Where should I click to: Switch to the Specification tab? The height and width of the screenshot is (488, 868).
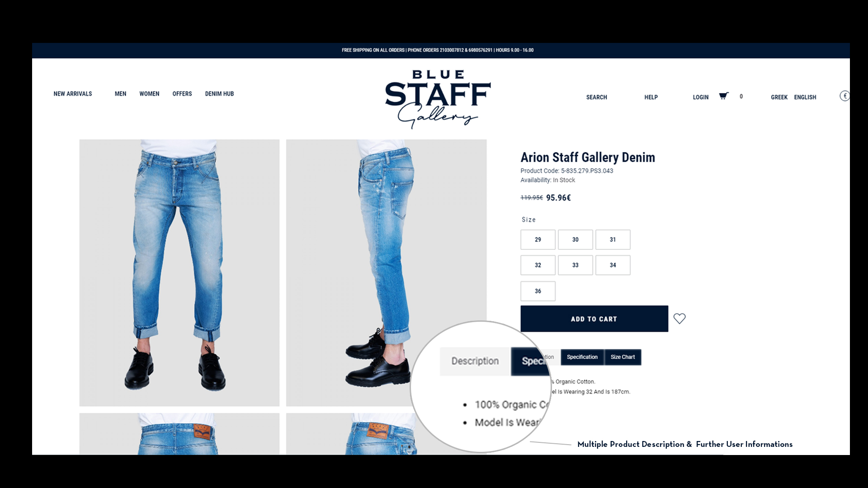tap(582, 357)
